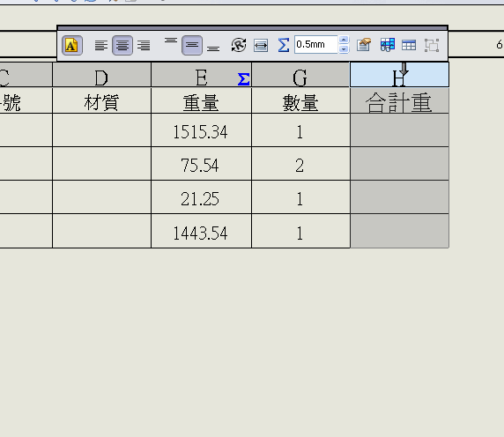Image resolution: width=504 pixels, height=437 pixels.
Task: Select the empty 合計重 cell in 1443.54 row
Action: 399,231
